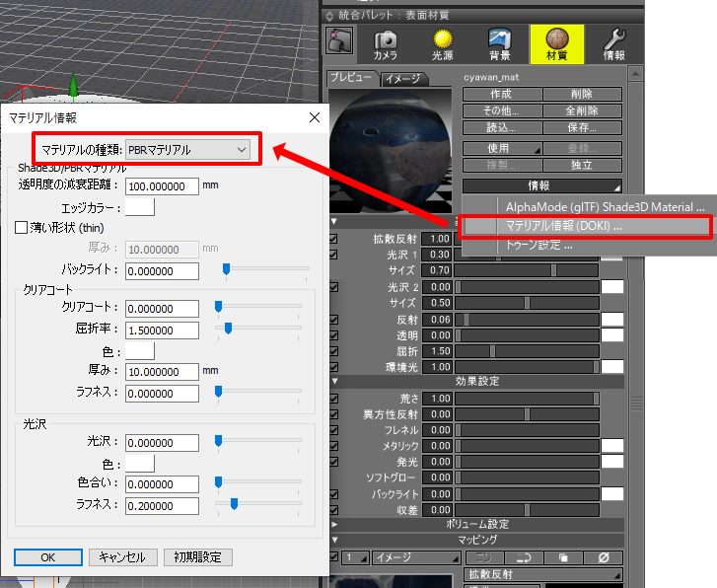Toggle the メタリック checkbox
The image size is (717, 588).
click(x=333, y=446)
